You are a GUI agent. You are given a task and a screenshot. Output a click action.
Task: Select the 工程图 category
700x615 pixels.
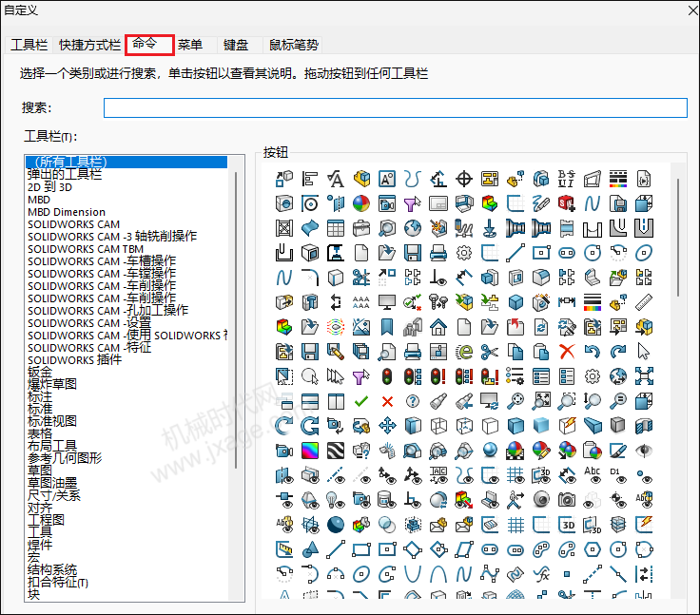pyautogui.click(x=46, y=520)
